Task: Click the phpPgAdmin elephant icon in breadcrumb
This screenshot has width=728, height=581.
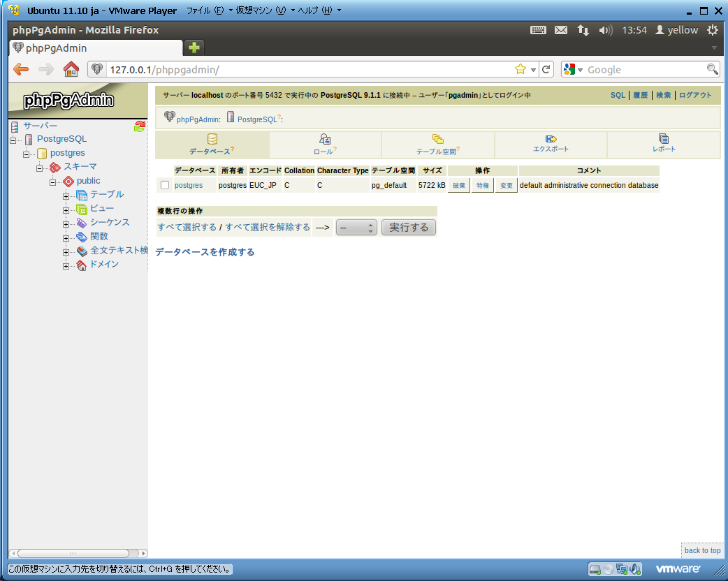Action: point(170,116)
